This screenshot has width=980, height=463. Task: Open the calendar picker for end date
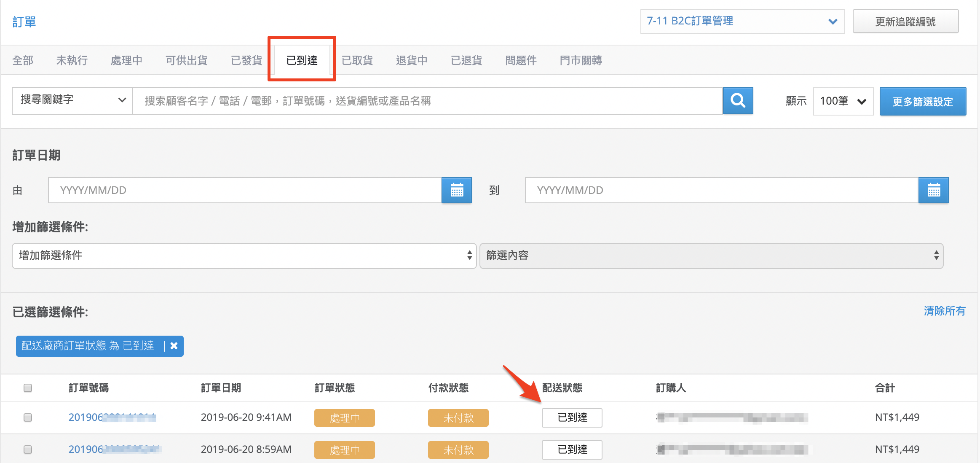(x=934, y=190)
